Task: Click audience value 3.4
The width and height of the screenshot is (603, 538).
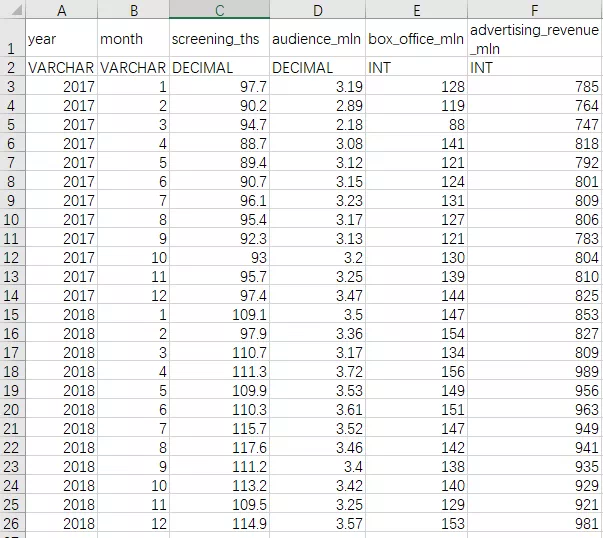Action: pyautogui.click(x=318, y=466)
